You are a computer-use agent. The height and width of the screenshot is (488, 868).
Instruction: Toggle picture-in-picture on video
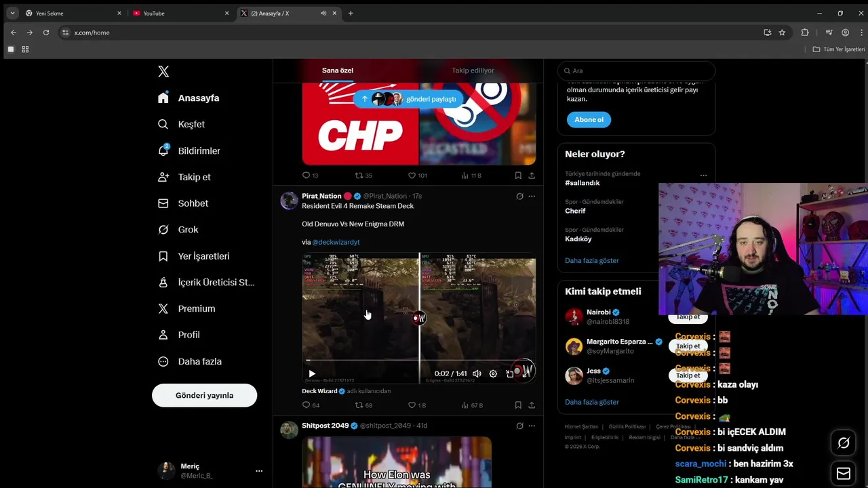coord(509,373)
